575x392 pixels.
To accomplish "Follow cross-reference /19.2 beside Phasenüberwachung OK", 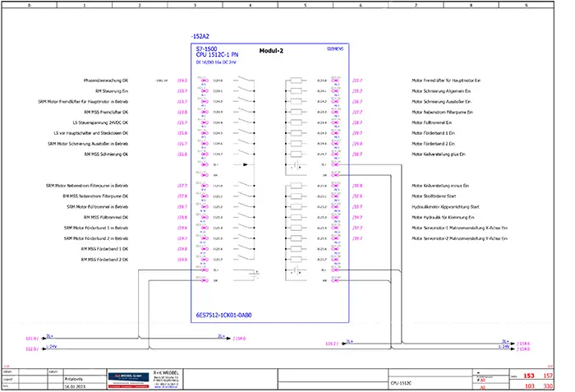I will (x=182, y=81).
